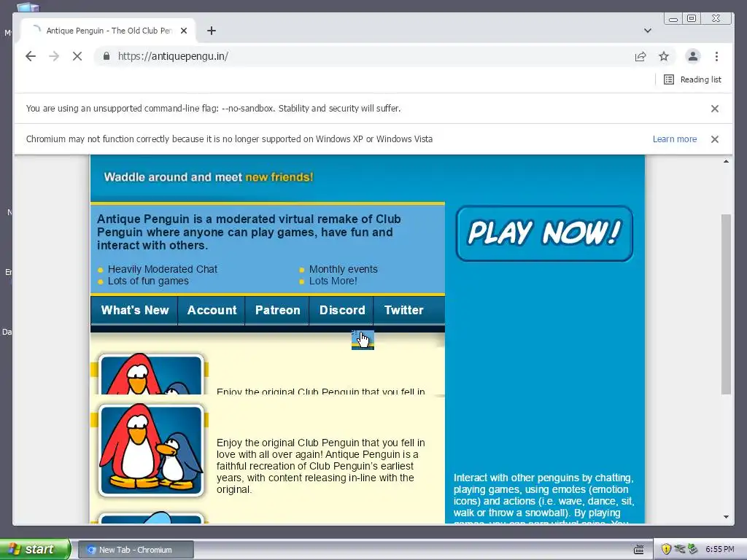Minimize the Chromium window

pos(673,18)
